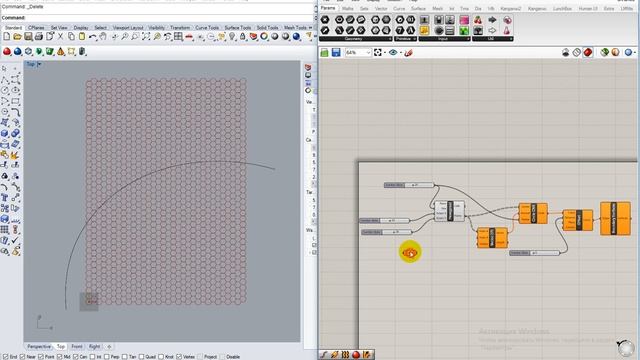Open the Grasshopper Curve component tab
The height and width of the screenshot is (360, 640).
point(399,8)
